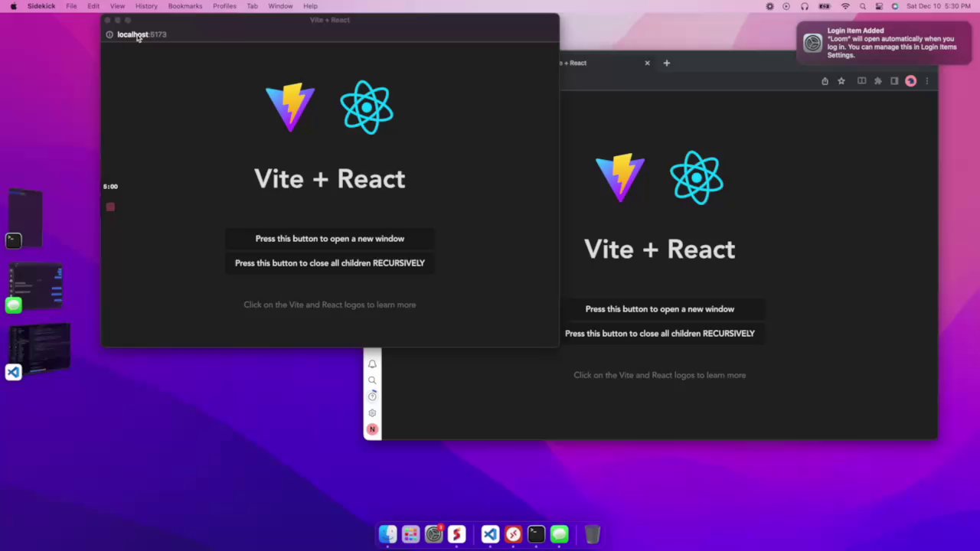
Task: Open the Sidekick app menu
Action: point(41,6)
